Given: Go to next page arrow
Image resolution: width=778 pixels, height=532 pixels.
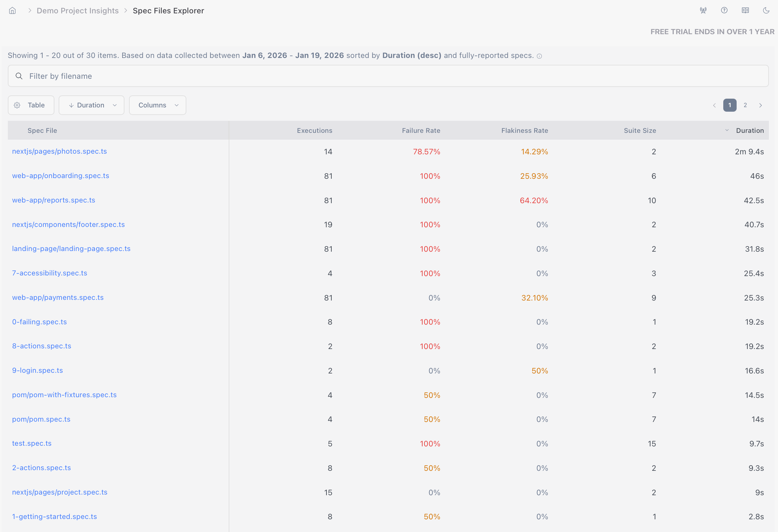Looking at the screenshot, I should pos(761,105).
